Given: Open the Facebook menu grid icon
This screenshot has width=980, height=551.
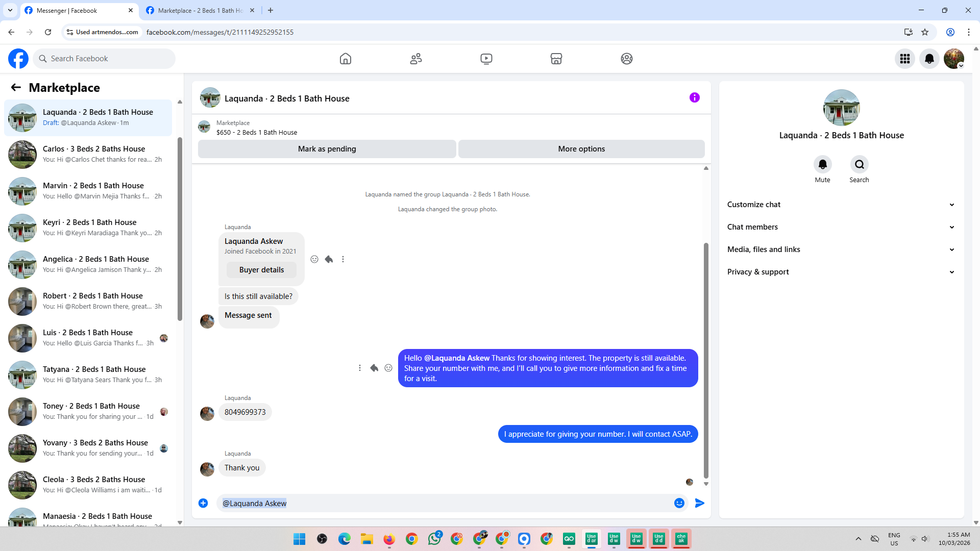Looking at the screenshot, I should click(x=905, y=59).
